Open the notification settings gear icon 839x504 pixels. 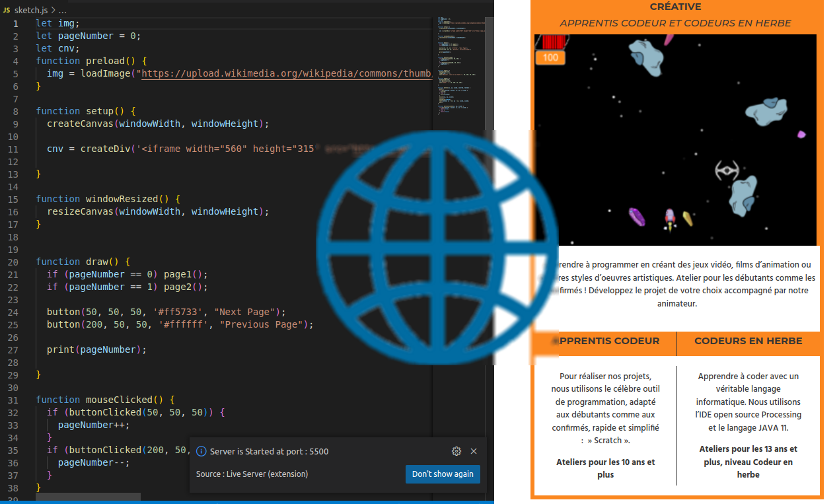pos(456,451)
